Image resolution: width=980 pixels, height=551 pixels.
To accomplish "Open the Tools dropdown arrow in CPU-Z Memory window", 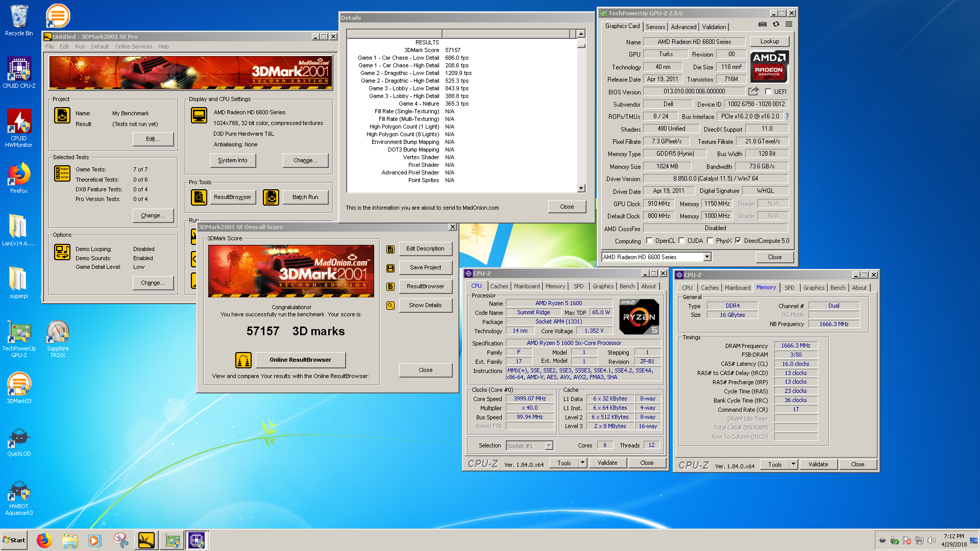I will pos(793,465).
